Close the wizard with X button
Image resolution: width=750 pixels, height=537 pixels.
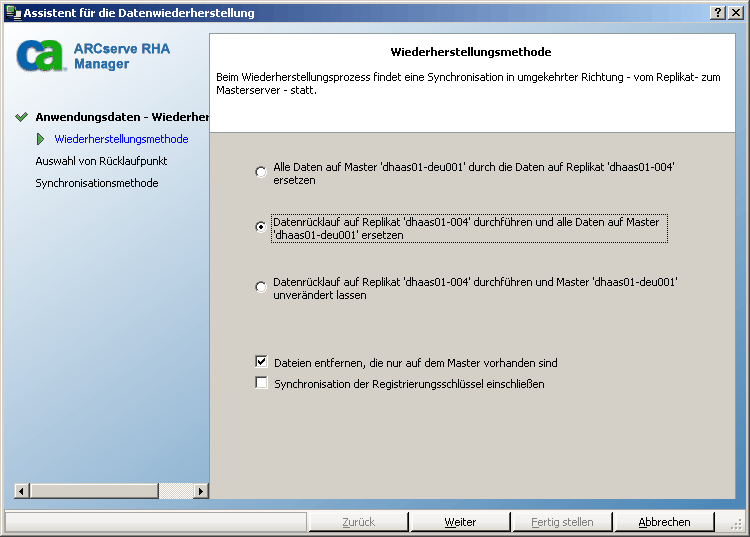(735, 12)
